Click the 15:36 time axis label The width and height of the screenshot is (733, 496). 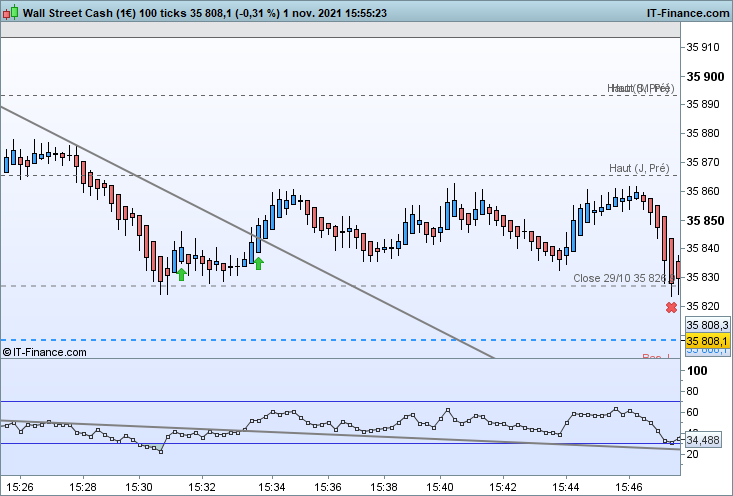coord(328,487)
